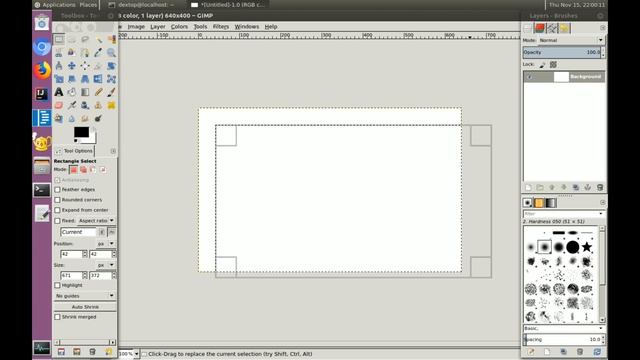
Task: Delete layer trash button in Layers panel
Action: (x=600, y=187)
